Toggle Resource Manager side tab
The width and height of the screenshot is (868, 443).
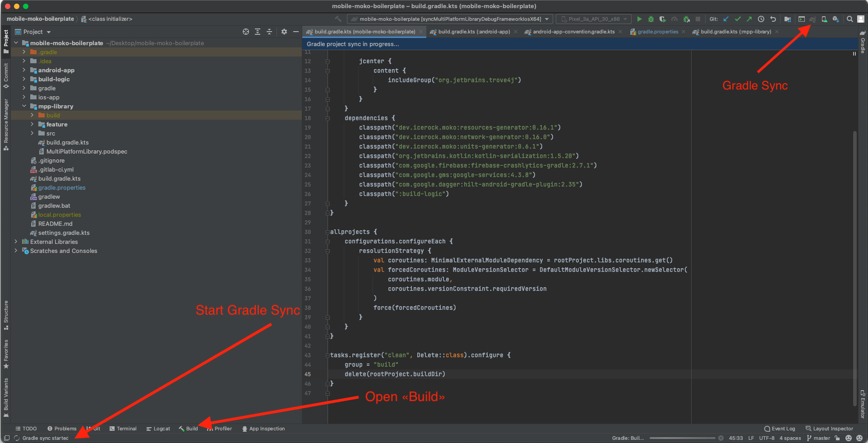[x=6, y=125]
